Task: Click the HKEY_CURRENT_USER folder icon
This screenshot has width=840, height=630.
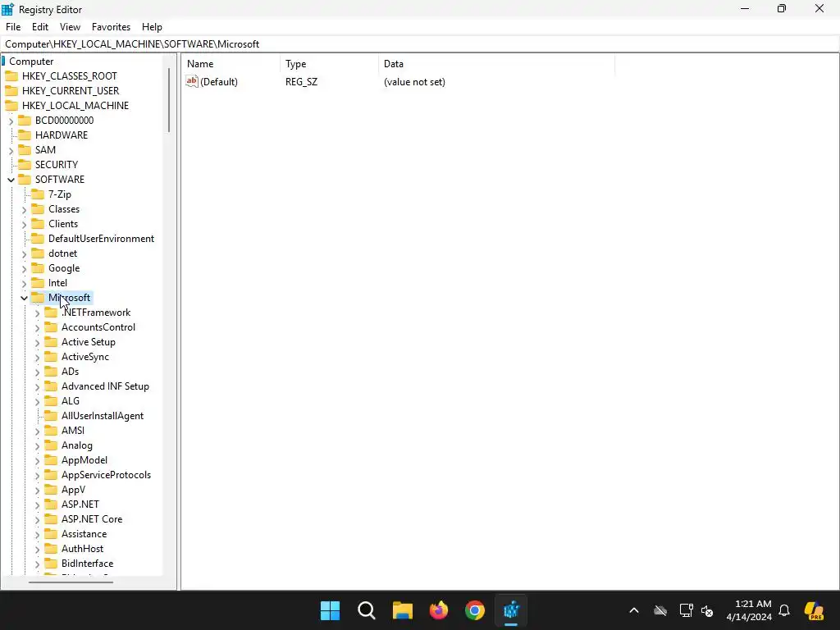Action: pyautogui.click(x=11, y=90)
